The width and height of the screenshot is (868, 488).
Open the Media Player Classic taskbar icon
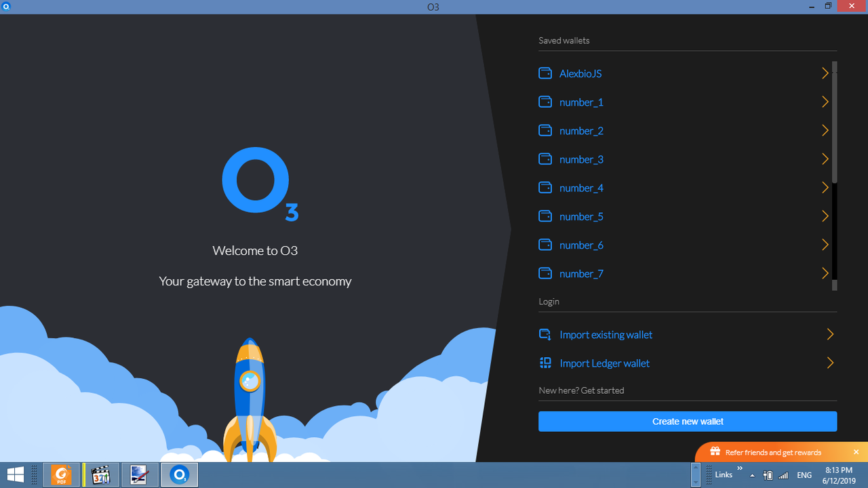pos(101,474)
